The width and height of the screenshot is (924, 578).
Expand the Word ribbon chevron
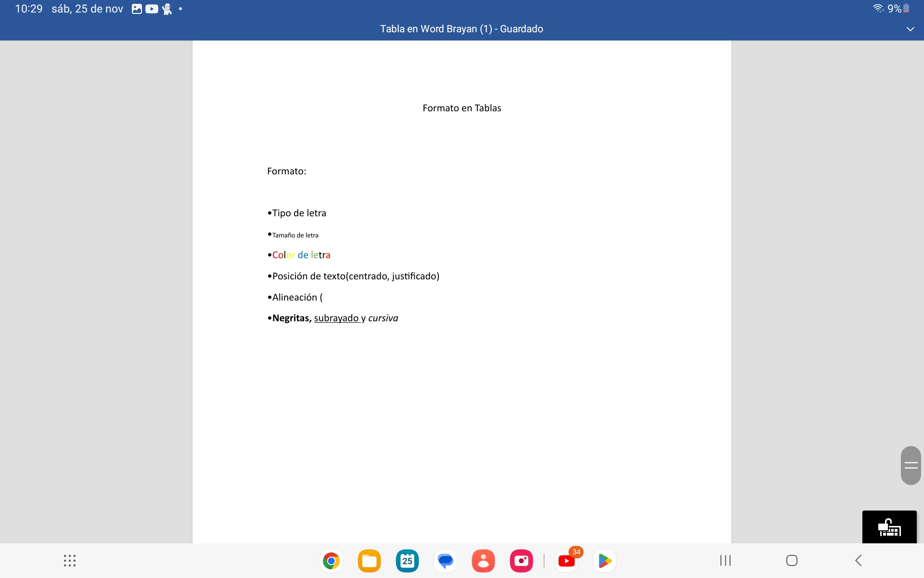point(910,29)
